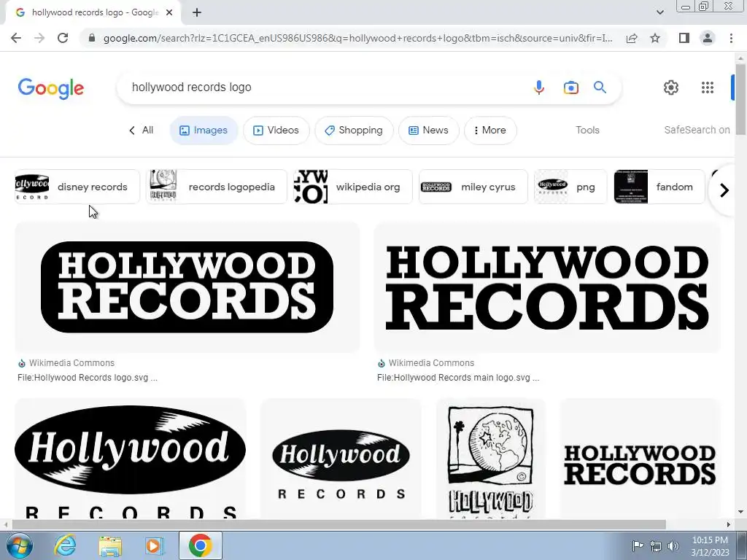
Task: Click the browser forward arrow
Action: 39,38
